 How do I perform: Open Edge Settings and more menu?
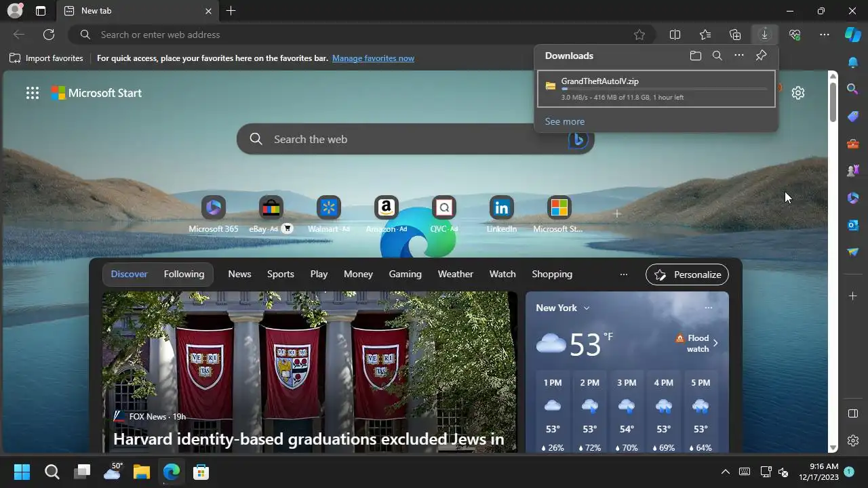(x=825, y=35)
